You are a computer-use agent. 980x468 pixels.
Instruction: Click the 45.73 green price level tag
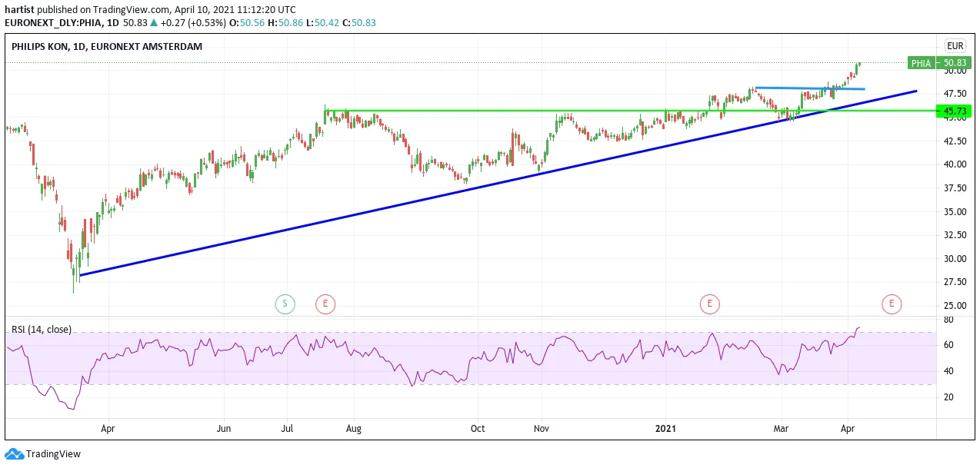pyautogui.click(x=954, y=111)
